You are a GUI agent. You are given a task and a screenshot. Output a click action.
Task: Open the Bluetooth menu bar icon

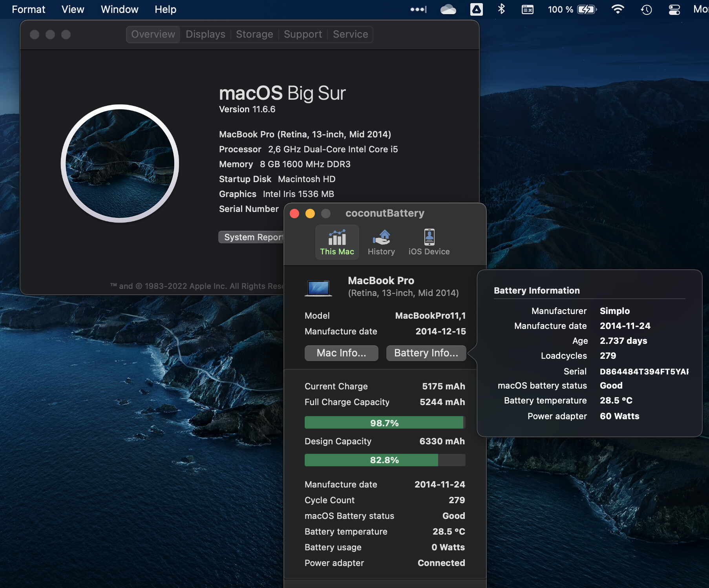tap(501, 9)
